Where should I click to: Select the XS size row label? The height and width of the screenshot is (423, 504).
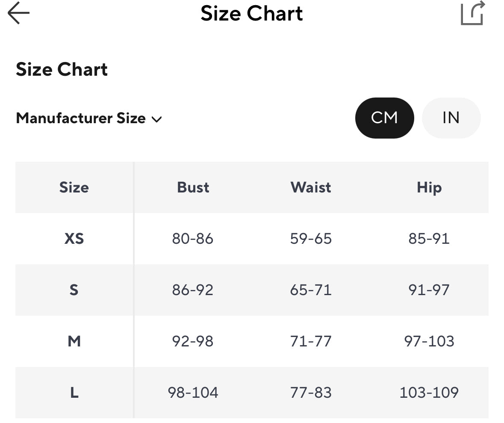(74, 239)
